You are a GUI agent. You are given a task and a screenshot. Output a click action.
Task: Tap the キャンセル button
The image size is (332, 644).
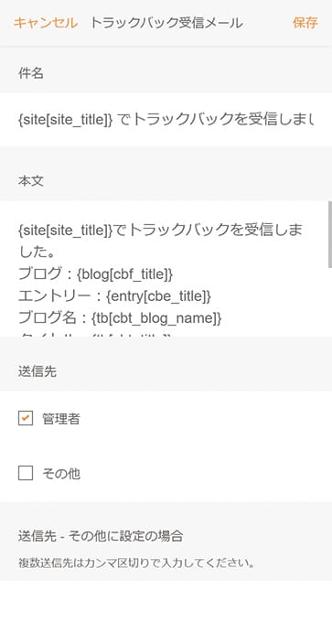coord(45,23)
